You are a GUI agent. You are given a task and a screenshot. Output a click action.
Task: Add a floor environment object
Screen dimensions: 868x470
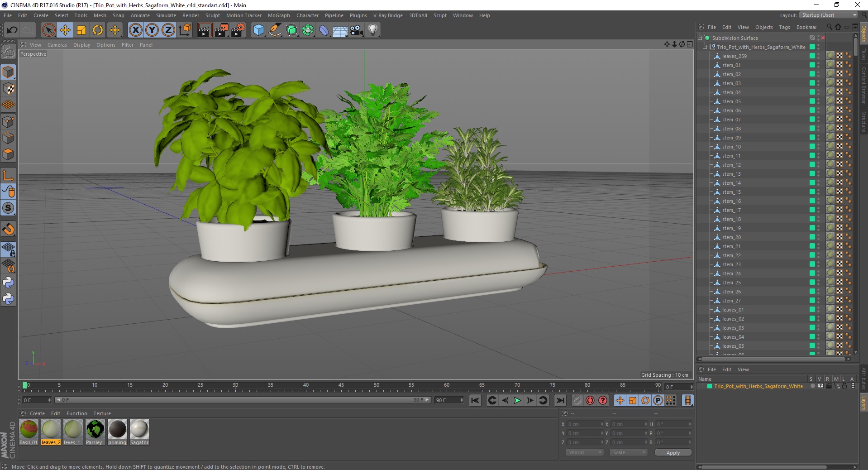340,30
